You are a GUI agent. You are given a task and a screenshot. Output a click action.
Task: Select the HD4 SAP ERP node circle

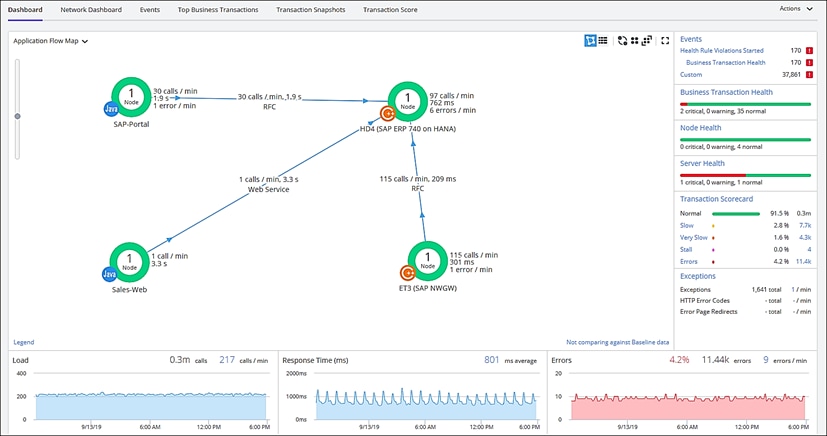coord(407,101)
